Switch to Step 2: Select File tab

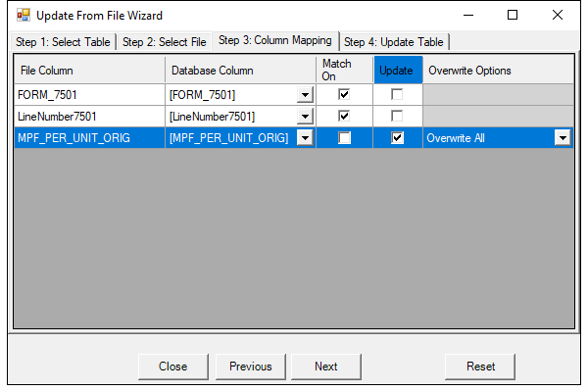click(x=165, y=42)
